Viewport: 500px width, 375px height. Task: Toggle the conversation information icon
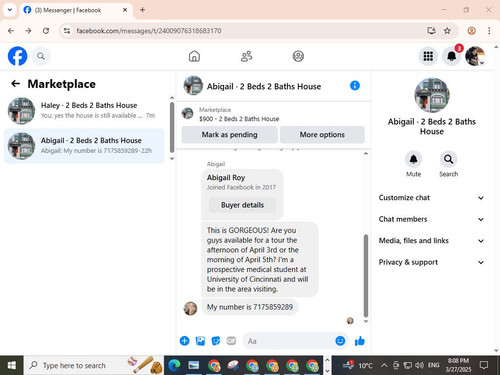(355, 86)
